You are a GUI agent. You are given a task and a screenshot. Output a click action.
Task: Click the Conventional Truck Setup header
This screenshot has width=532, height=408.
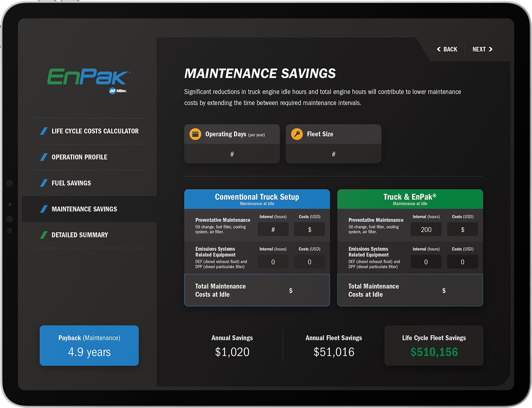tap(257, 199)
